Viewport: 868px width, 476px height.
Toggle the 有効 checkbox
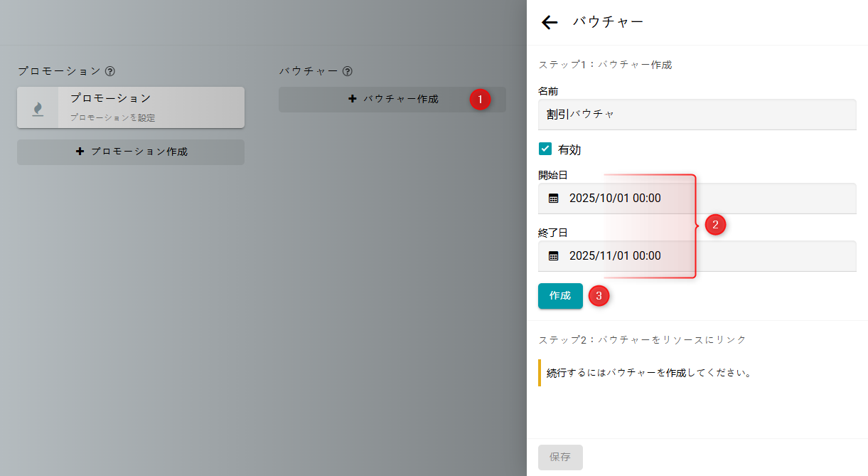click(x=545, y=149)
